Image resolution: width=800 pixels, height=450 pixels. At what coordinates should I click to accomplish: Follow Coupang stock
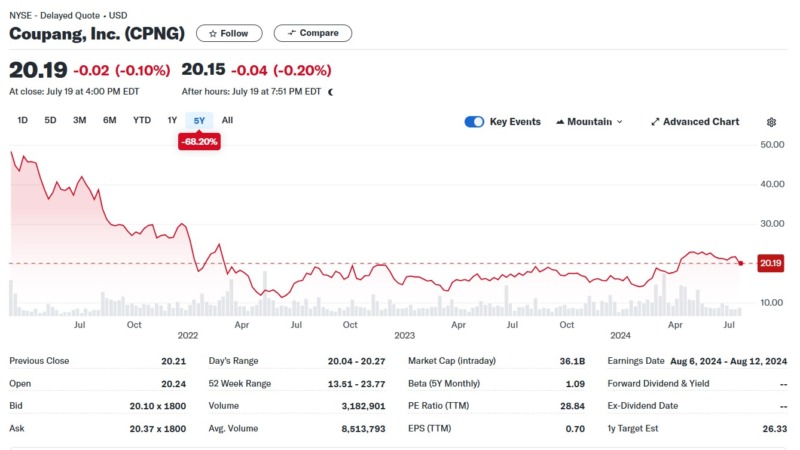tap(229, 33)
